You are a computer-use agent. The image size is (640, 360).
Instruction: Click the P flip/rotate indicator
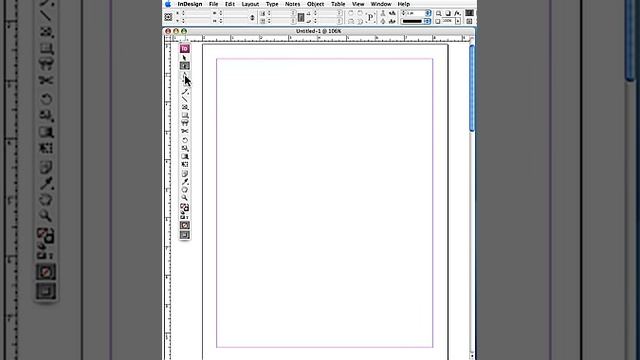tap(371, 18)
